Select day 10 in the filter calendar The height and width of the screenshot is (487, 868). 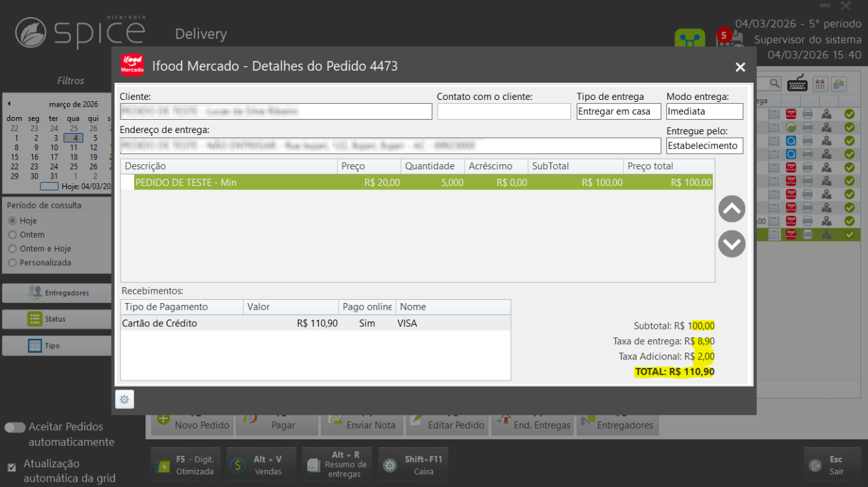coord(54,148)
